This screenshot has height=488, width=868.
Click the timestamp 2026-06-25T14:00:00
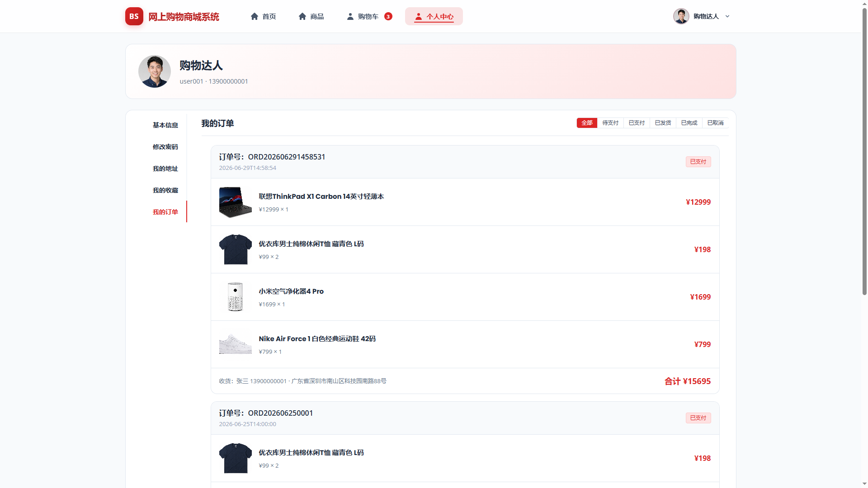[x=248, y=424]
